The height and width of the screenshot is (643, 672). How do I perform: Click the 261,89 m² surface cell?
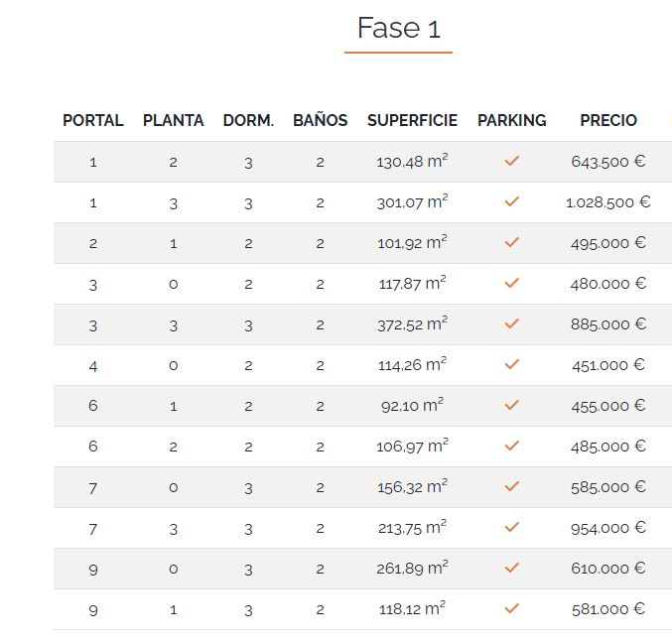click(x=412, y=569)
